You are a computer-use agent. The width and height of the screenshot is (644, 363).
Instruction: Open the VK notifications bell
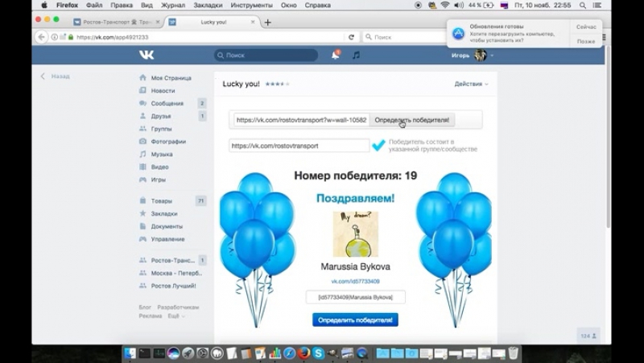[x=336, y=55]
